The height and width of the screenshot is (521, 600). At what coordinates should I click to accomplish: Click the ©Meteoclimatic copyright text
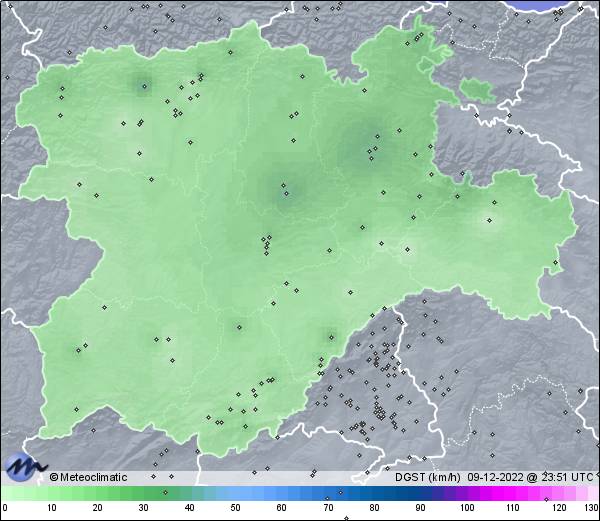88,477
